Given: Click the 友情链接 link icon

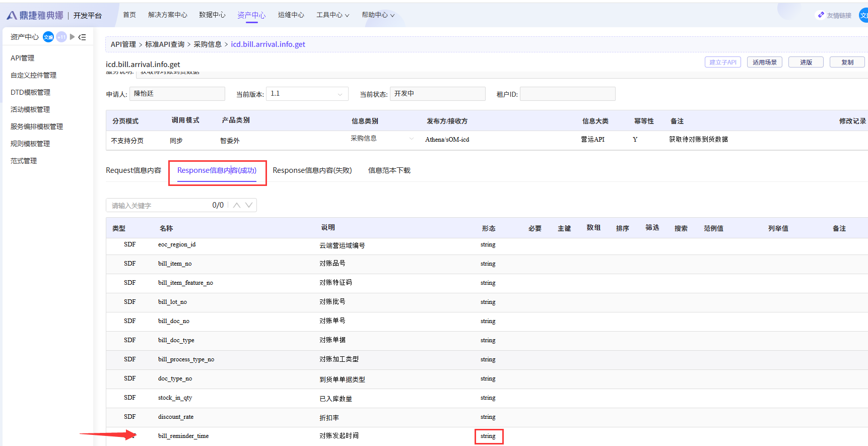Looking at the screenshot, I should (x=821, y=15).
